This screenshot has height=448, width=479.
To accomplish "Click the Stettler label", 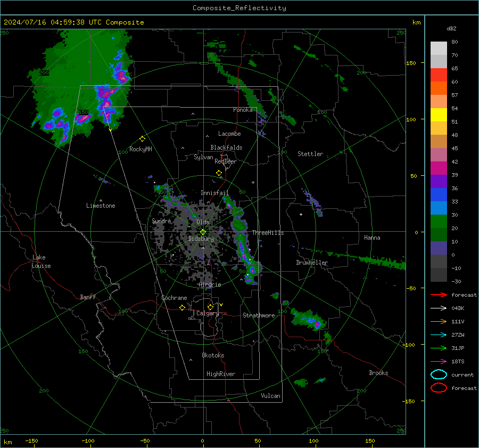I will [310, 154].
